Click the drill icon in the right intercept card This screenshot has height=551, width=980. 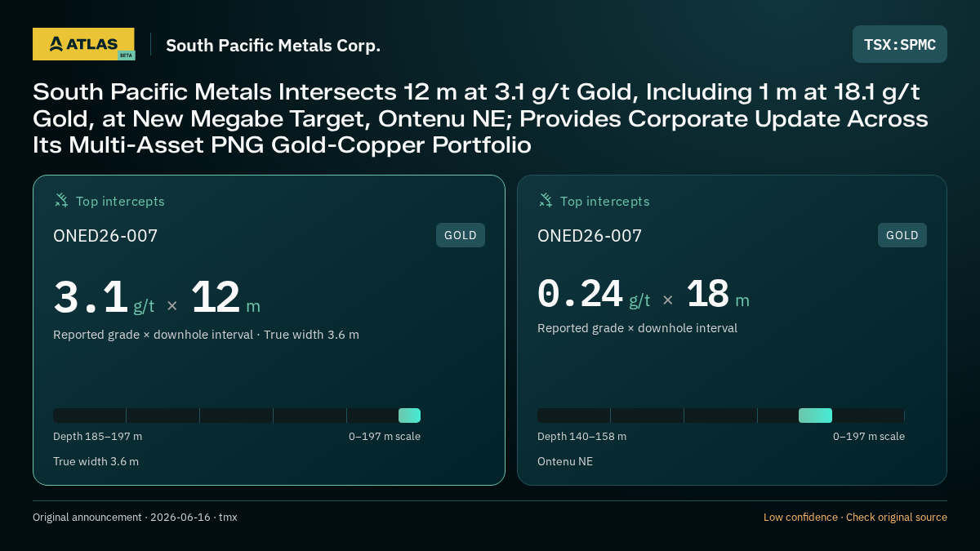pos(546,200)
